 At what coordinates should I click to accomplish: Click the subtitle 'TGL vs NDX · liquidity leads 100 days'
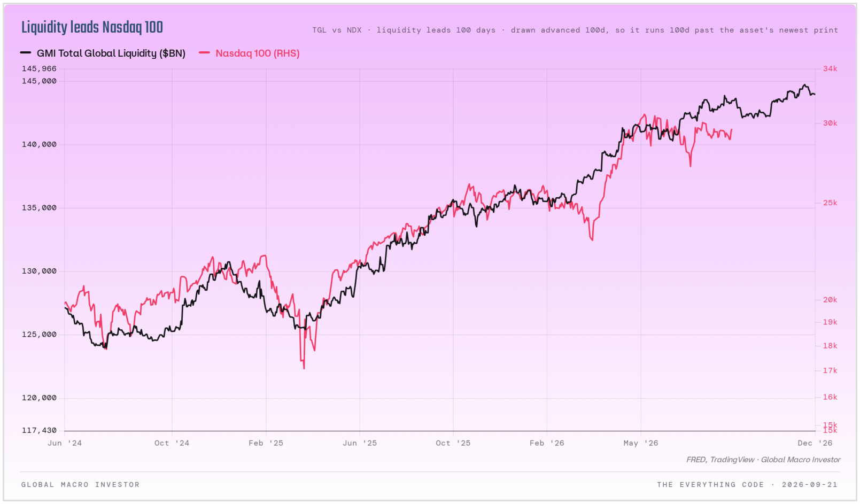click(404, 30)
